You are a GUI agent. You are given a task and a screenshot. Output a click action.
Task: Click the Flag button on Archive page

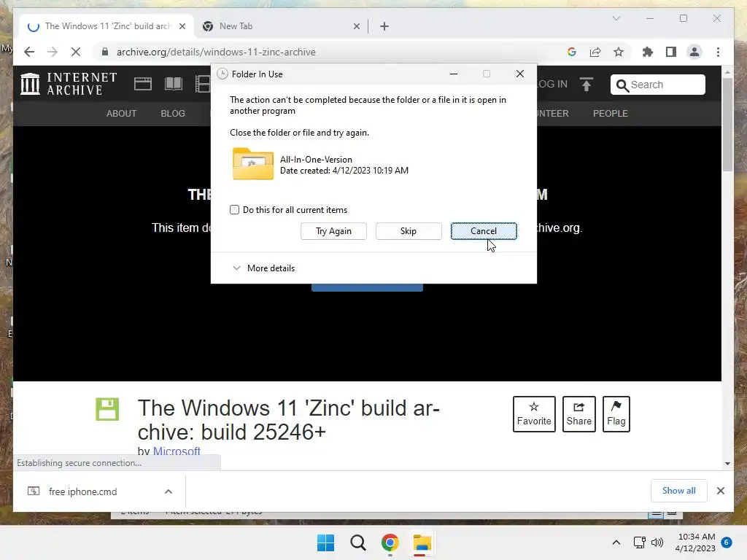(x=616, y=414)
